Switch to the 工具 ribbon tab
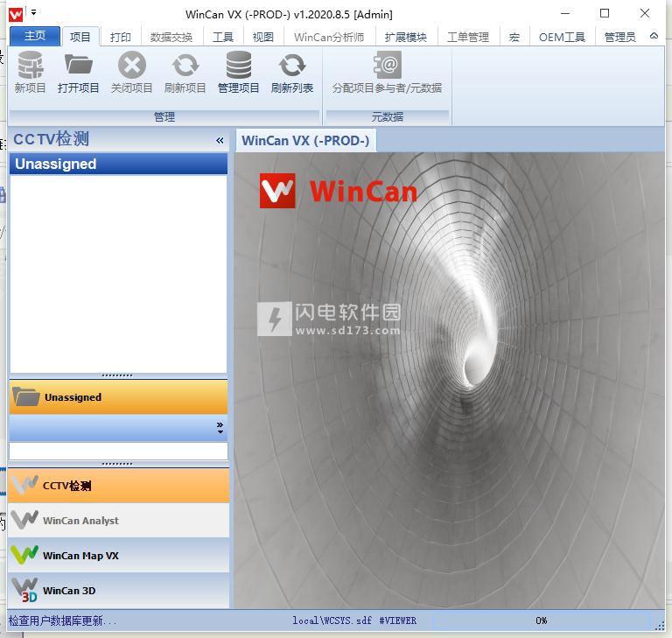672x638 pixels. pyautogui.click(x=223, y=38)
